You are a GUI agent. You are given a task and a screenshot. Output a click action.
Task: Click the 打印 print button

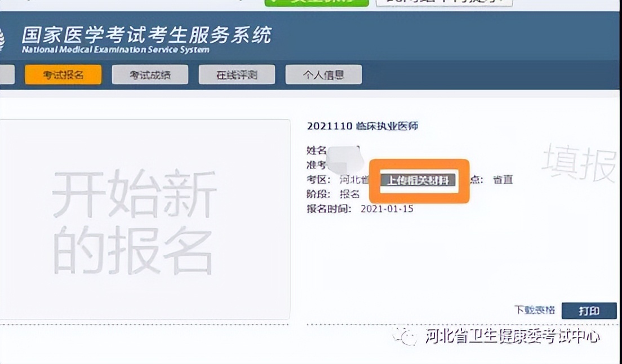pyautogui.click(x=589, y=310)
